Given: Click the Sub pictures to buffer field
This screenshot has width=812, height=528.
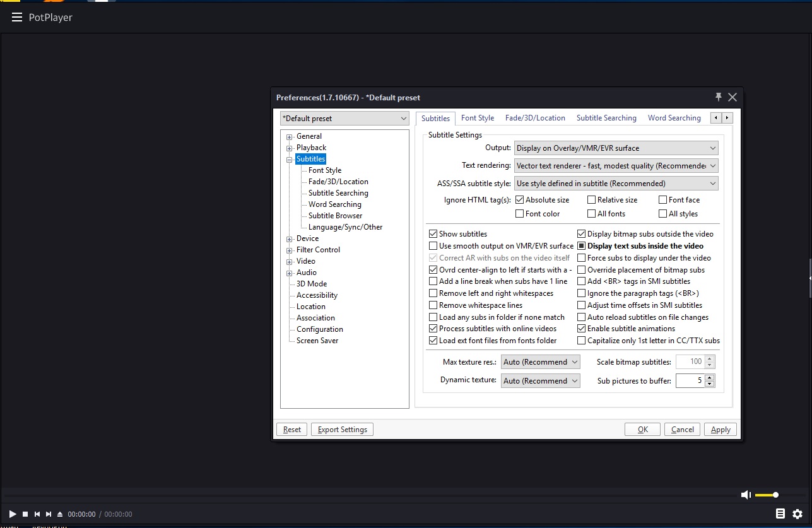Looking at the screenshot, I should point(690,380).
